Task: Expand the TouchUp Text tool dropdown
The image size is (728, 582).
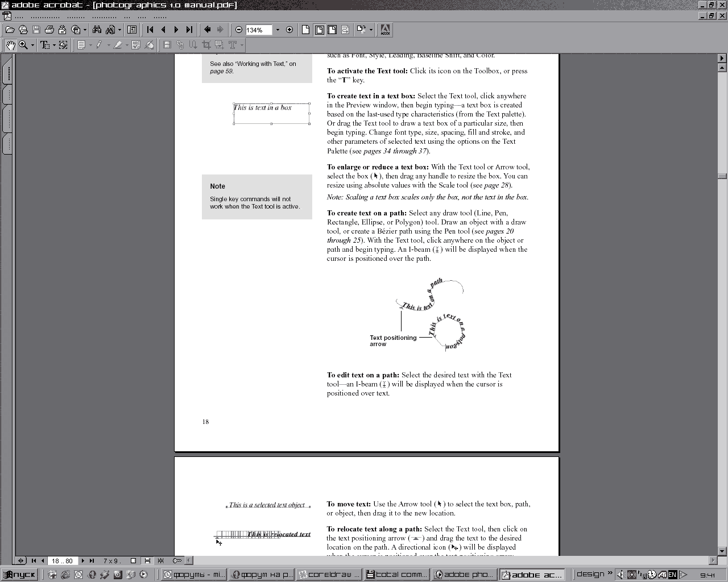Action: 242,45
